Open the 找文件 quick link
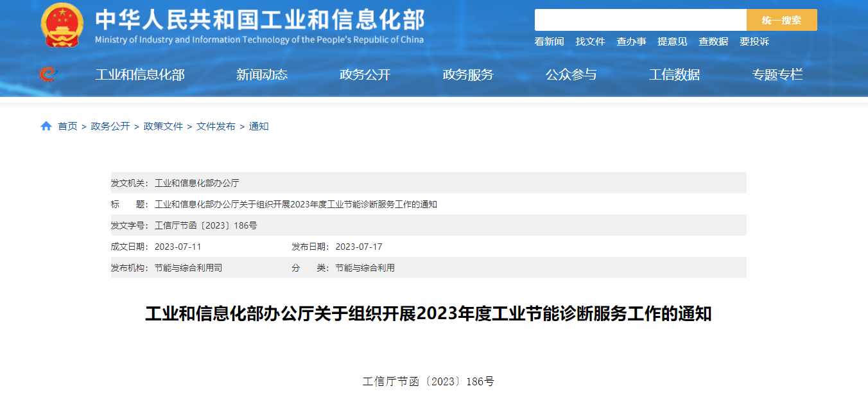This screenshot has height=393, width=868. [x=590, y=42]
